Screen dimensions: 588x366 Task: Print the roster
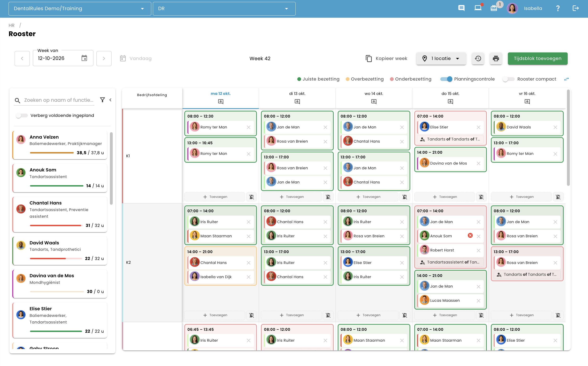[x=496, y=58]
